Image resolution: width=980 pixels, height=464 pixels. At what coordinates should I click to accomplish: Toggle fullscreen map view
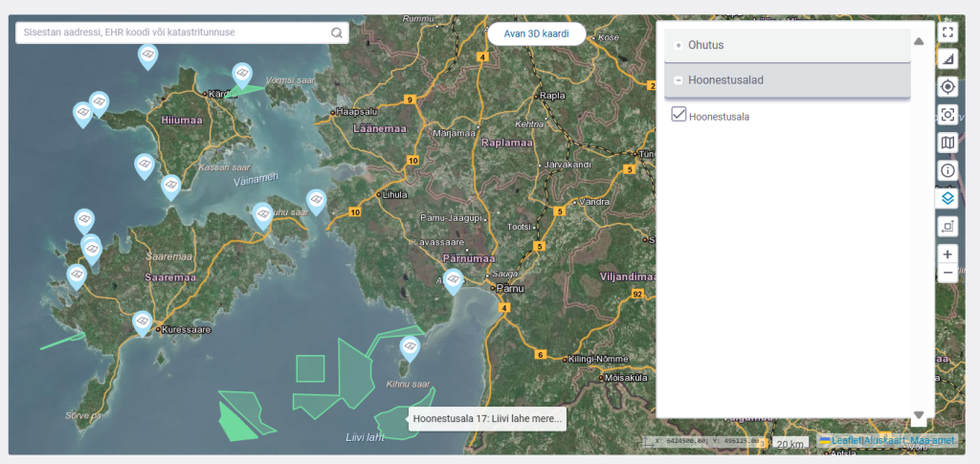947,31
